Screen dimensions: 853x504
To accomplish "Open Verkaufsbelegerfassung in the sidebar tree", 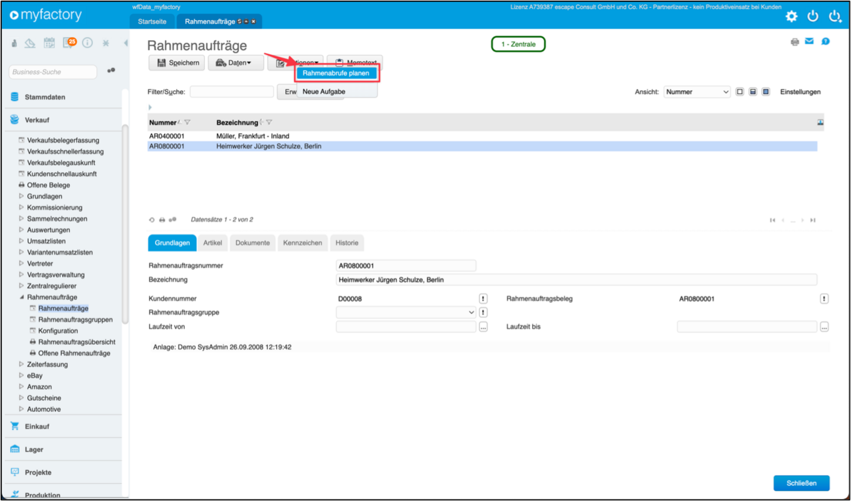I will click(x=63, y=140).
